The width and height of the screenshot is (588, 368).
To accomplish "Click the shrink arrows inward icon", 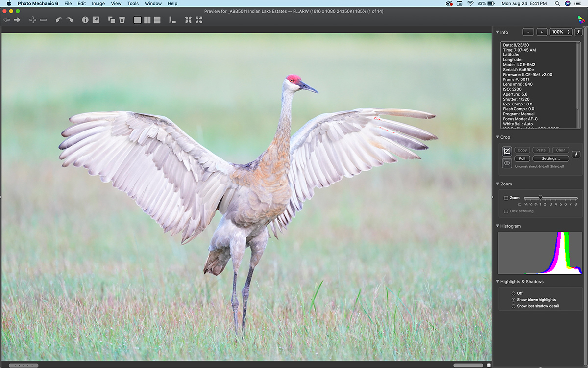I will (188, 20).
